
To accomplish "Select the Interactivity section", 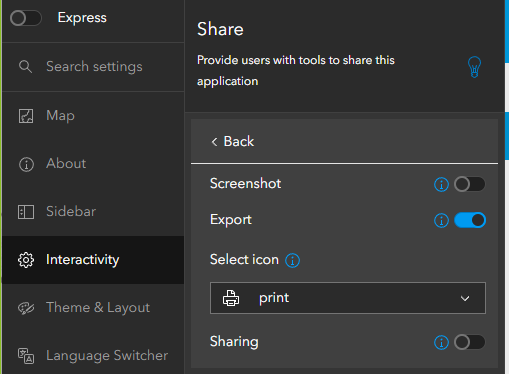I will pyautogui.click(x=93, y=260).
